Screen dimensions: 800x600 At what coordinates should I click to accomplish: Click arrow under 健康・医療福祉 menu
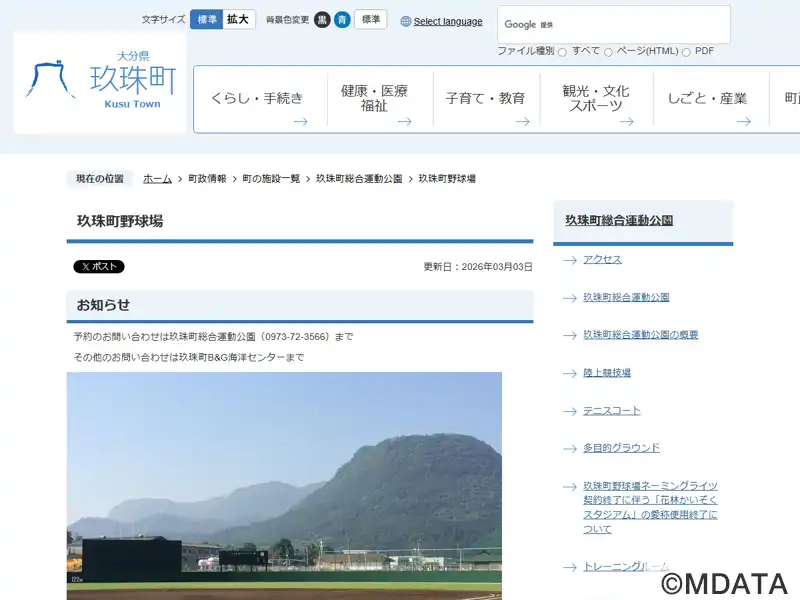coord(405,121)
